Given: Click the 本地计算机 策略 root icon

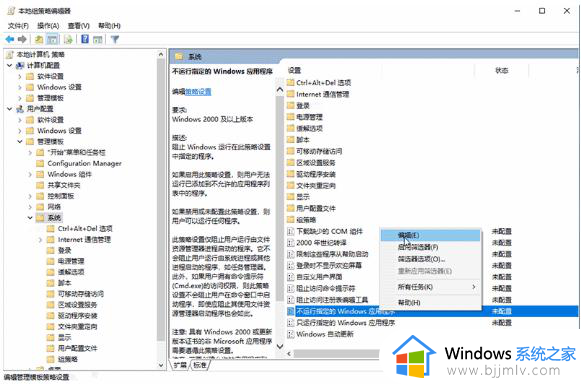Looking at the screenshot, I should 10,54.
